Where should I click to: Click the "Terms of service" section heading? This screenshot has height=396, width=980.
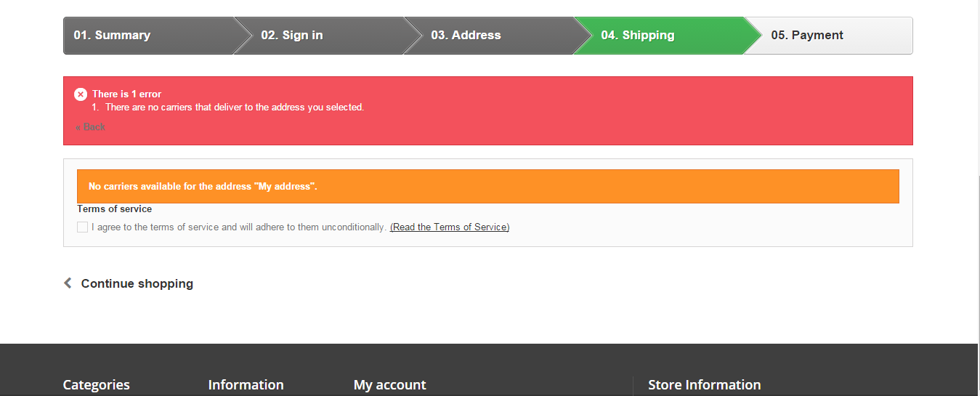click(115, 209)
